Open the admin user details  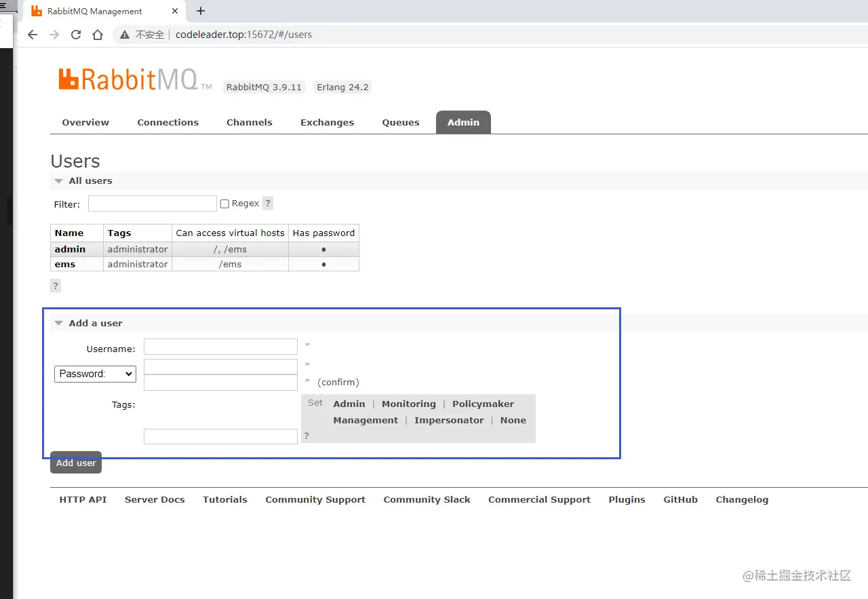(x=71, y=250)
